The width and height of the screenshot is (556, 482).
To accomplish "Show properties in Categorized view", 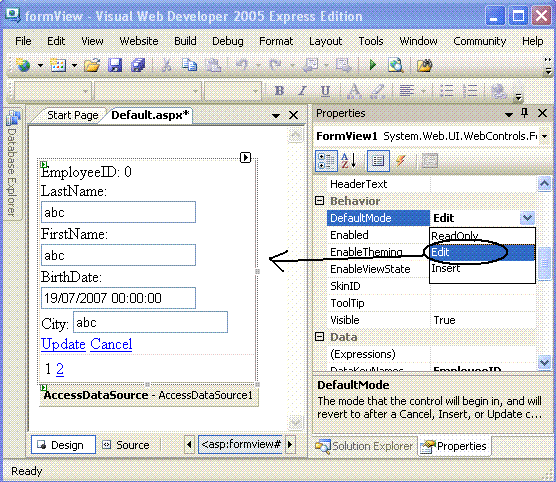I will pyautogui.click(x=326, y=161).
